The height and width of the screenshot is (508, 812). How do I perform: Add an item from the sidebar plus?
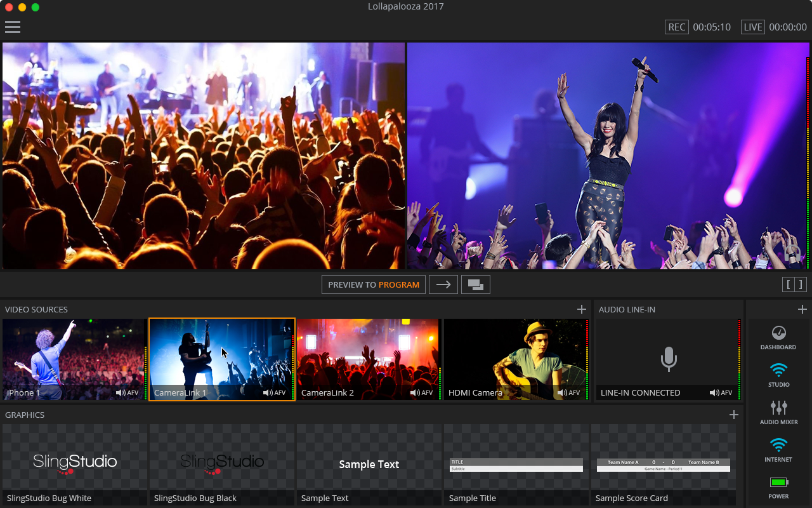[x=802, y=309]
